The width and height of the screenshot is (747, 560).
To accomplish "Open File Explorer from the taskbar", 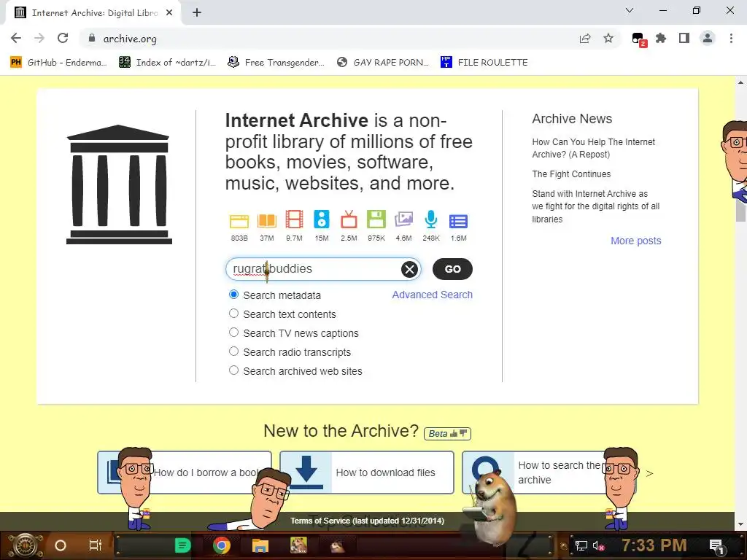I will pos(260,545).
